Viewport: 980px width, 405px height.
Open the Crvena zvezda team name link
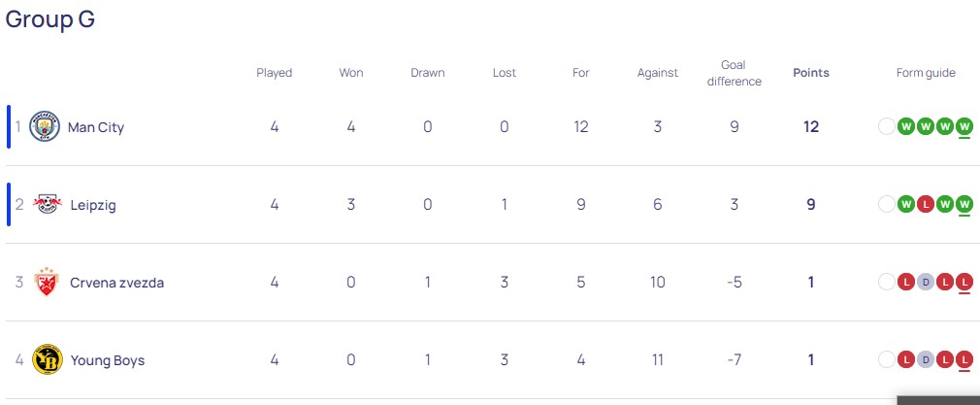116,283
